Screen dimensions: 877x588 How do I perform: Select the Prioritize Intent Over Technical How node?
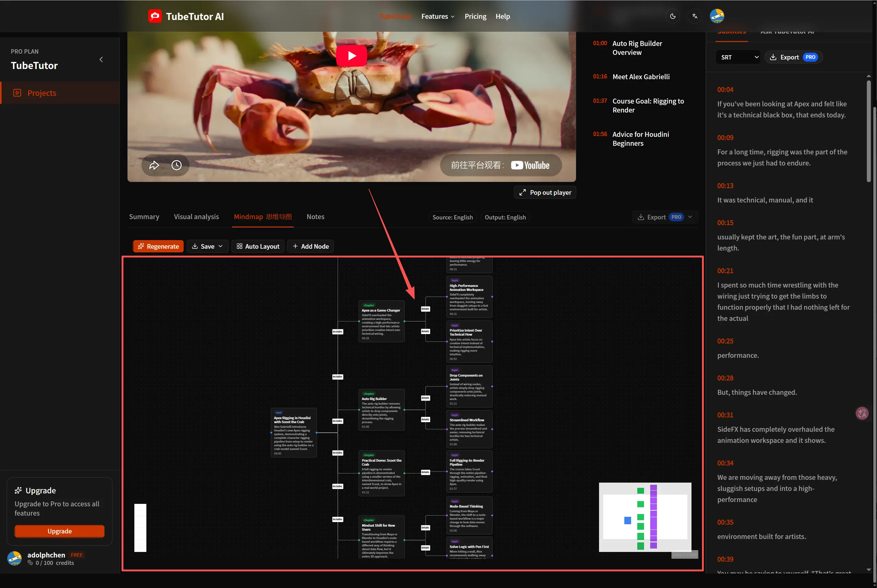click(469, 342)
